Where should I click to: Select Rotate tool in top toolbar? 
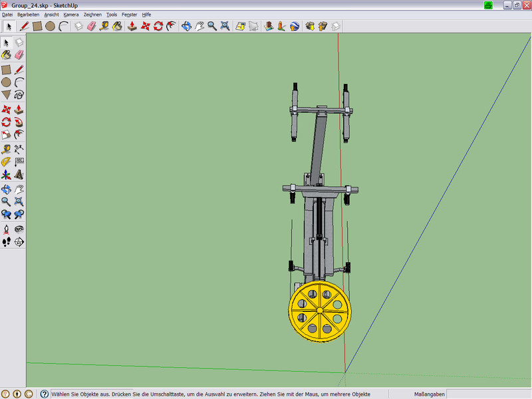[158, 26]
